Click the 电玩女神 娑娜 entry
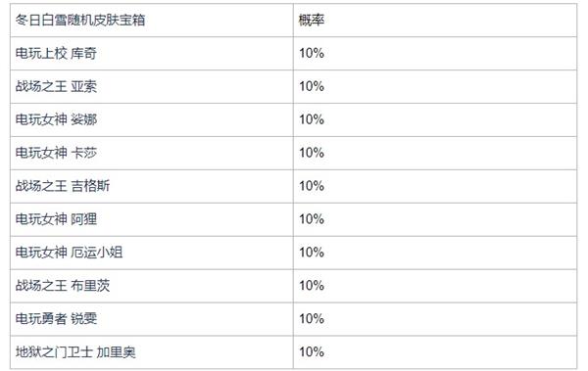This screenshot has width=588, height=371. pyautogui.click(x=56, y=120)
